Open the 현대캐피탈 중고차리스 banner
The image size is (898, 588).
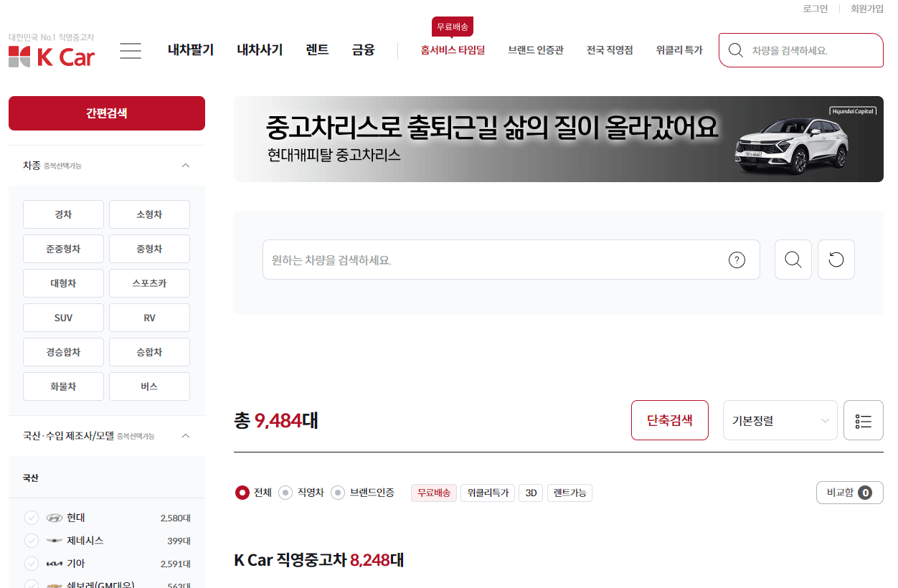[x=559, y=139]
